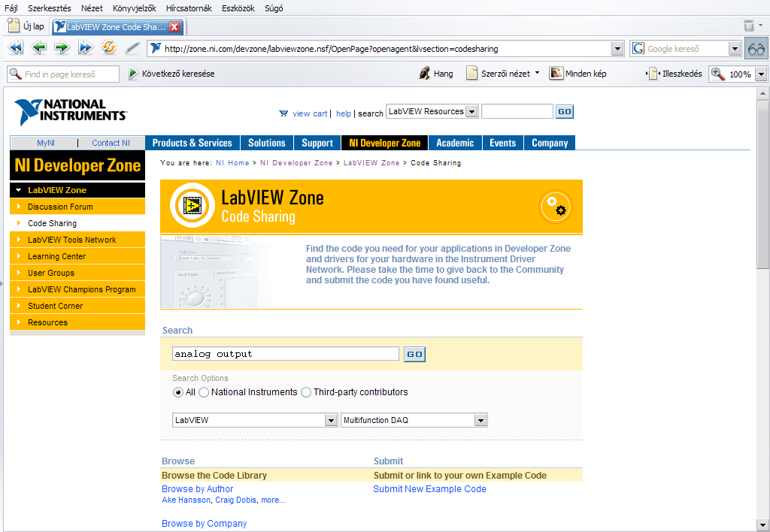Click the Fast Forward icon
This screenshot has height=532, width=770.
coord(86,48)
